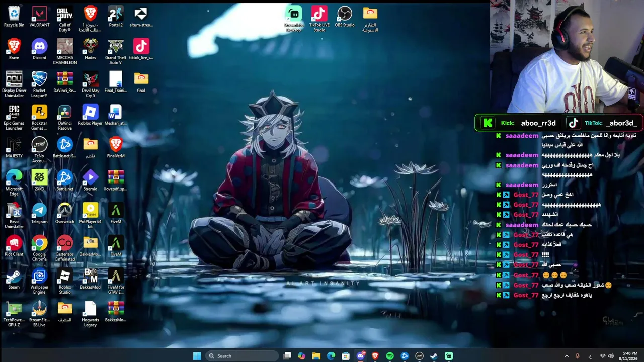
Task: Select the Call of Duty desktop shortcut
Action: (65, 19)
